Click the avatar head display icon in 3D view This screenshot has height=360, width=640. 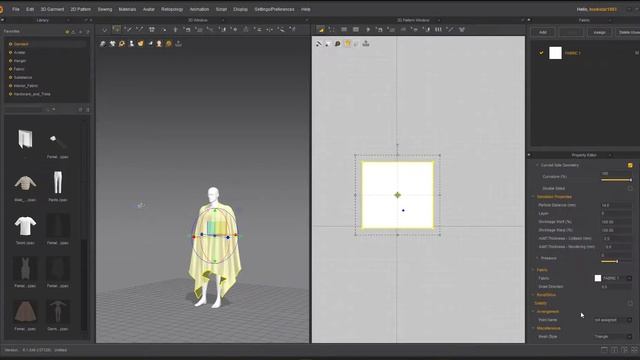click(159, 44)
